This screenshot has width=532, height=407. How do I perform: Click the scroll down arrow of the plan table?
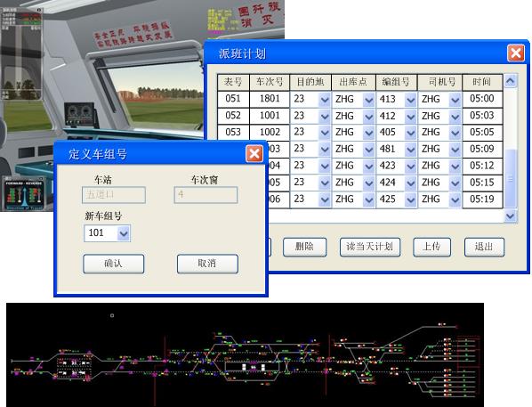pos(511,216)
